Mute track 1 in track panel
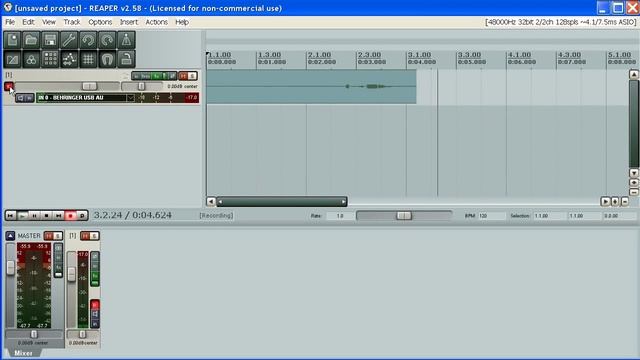 tap(183, 76)
